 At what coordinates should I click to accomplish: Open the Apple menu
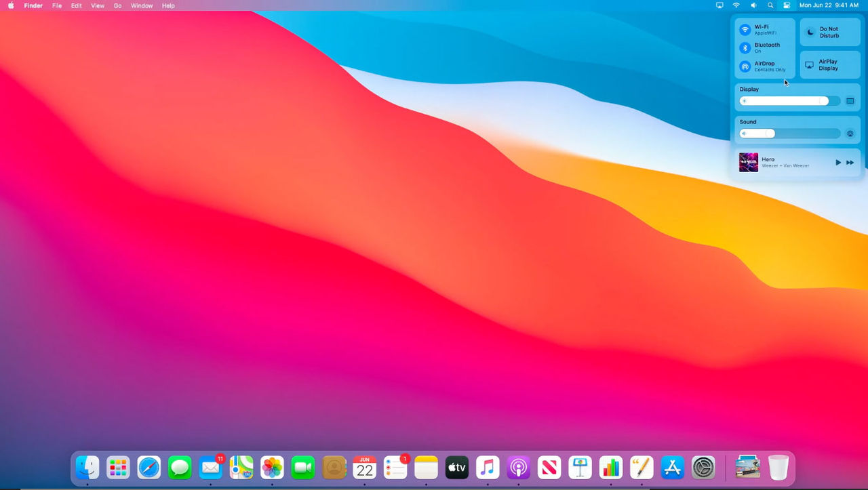pyautogui.click(x=11, y=5)
